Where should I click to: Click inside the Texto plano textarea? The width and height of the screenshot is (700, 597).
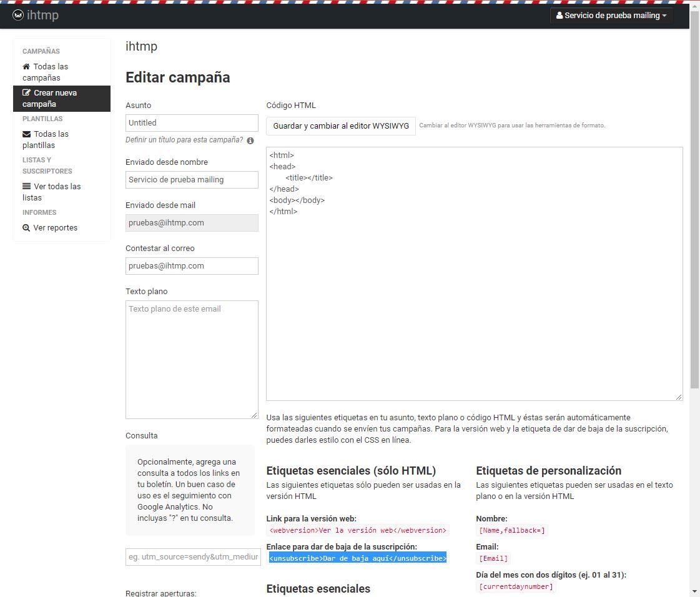click(x=192, y=360)
